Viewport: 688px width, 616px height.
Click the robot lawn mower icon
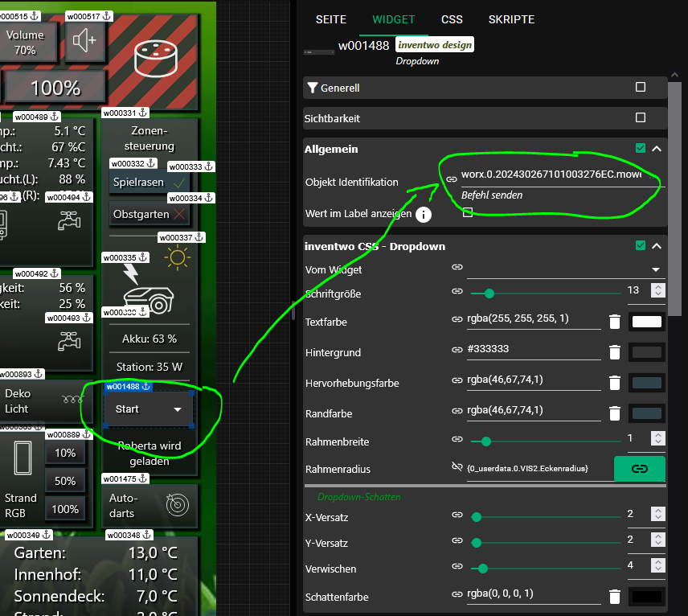pos(149,298)
